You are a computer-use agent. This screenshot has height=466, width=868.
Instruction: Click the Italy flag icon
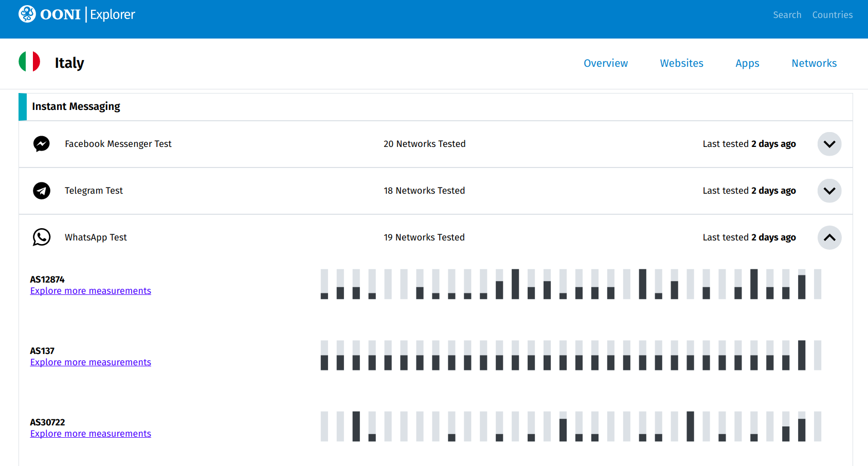click(x=29, y=62)
